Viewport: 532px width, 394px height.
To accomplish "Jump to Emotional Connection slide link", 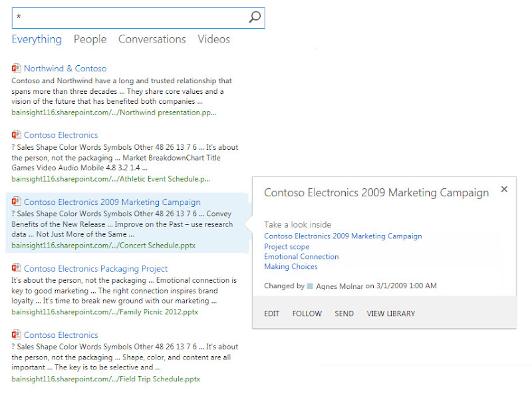I will 301,256.
